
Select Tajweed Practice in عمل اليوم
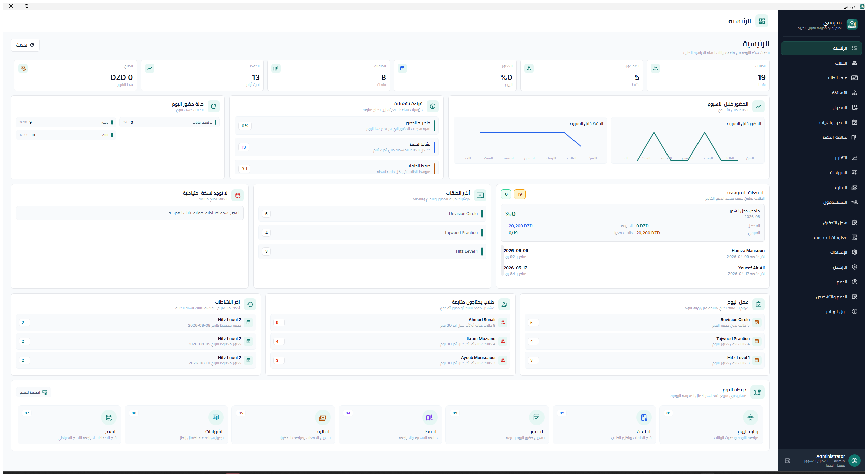pos(645,341)
